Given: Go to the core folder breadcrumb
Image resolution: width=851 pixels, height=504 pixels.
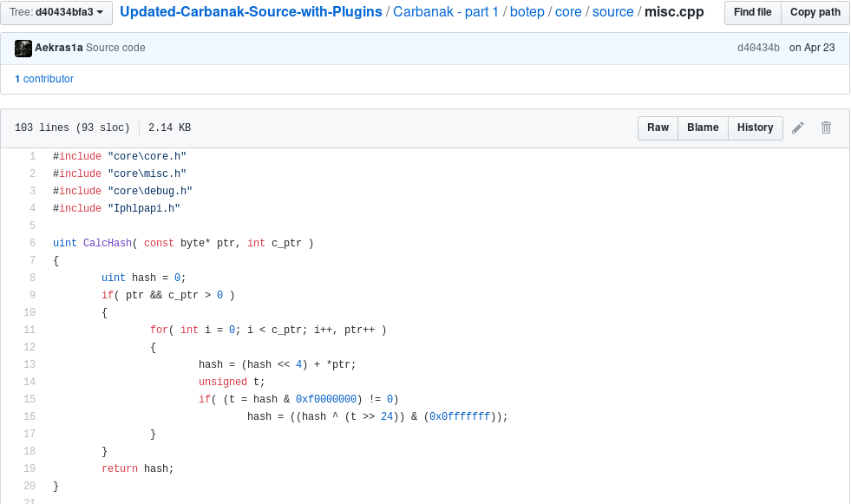Looking at the screenshot, I should tap(570, 12).
